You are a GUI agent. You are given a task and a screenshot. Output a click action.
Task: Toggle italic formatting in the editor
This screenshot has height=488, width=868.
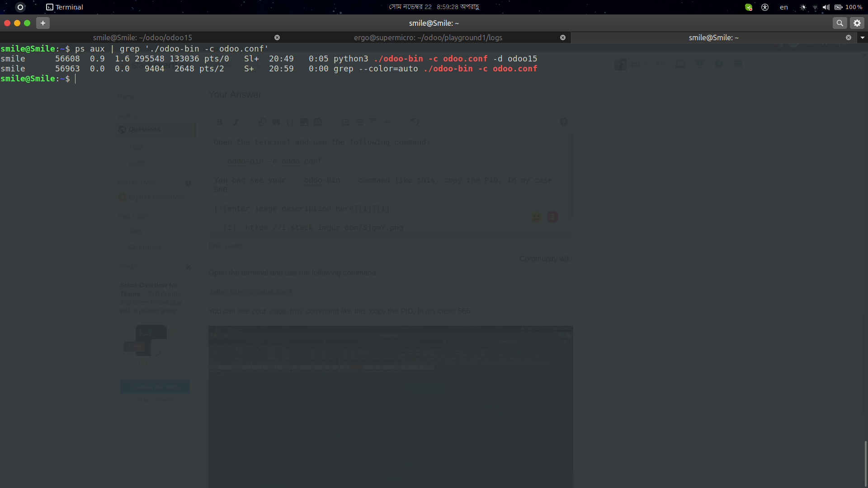236,122
